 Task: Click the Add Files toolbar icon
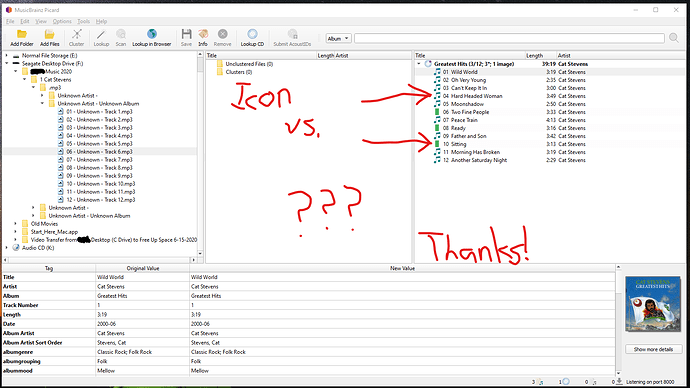click(49, 34)
